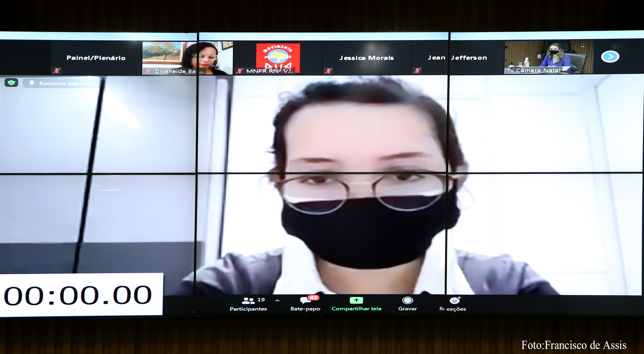Open the Bate-papo chat icon

tap(304, 301)
